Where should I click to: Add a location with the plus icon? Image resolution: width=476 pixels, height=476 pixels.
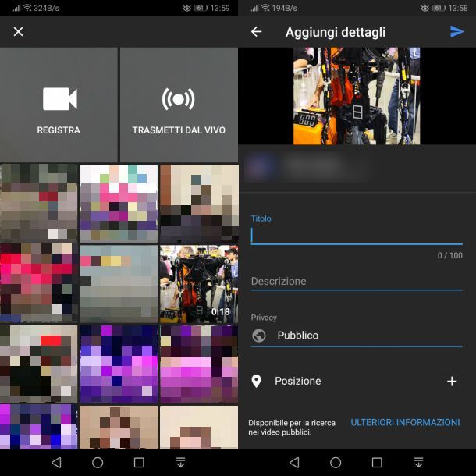pos(452,382)
